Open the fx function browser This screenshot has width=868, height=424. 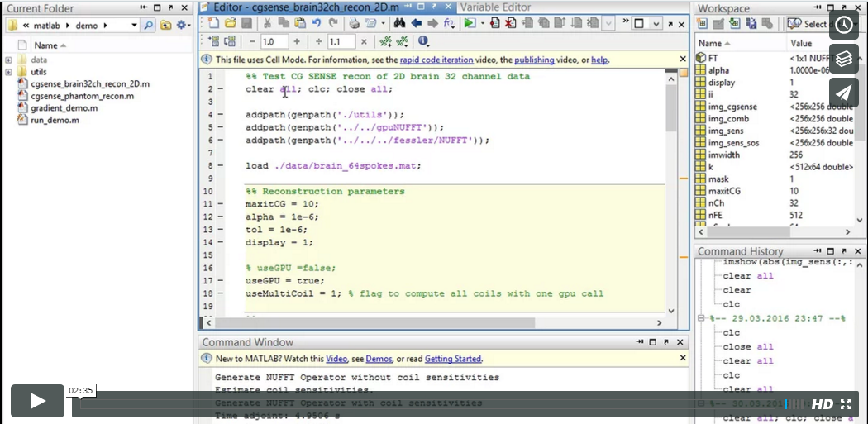pyautogui.click(x=449, y=23)
